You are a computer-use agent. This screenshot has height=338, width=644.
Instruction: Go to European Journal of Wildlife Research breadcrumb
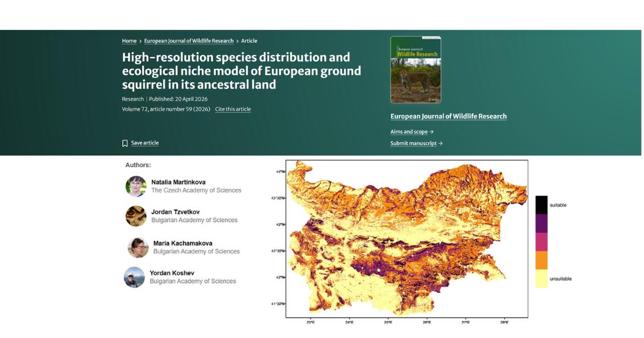(x=188, y=41)
